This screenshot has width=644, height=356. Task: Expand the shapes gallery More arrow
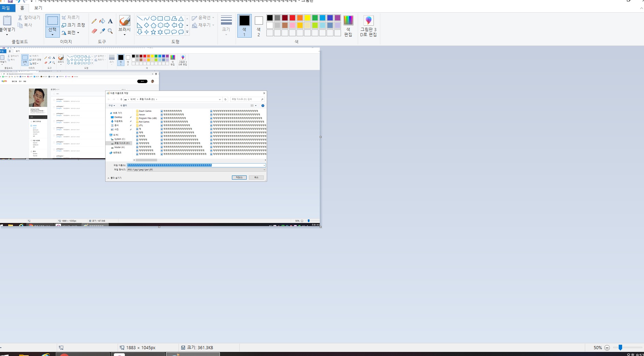click(x=187, y=32)
